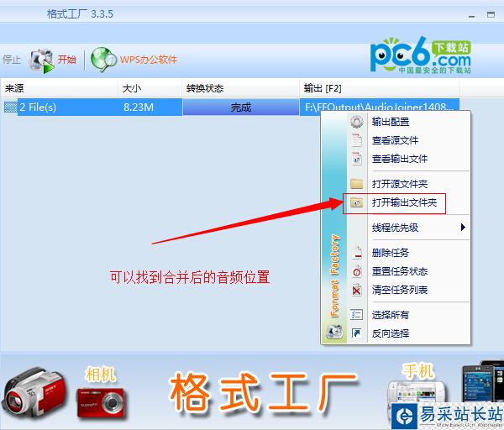Choose 选择所有 from context menu
504x430 pixels.
[391, 315]
